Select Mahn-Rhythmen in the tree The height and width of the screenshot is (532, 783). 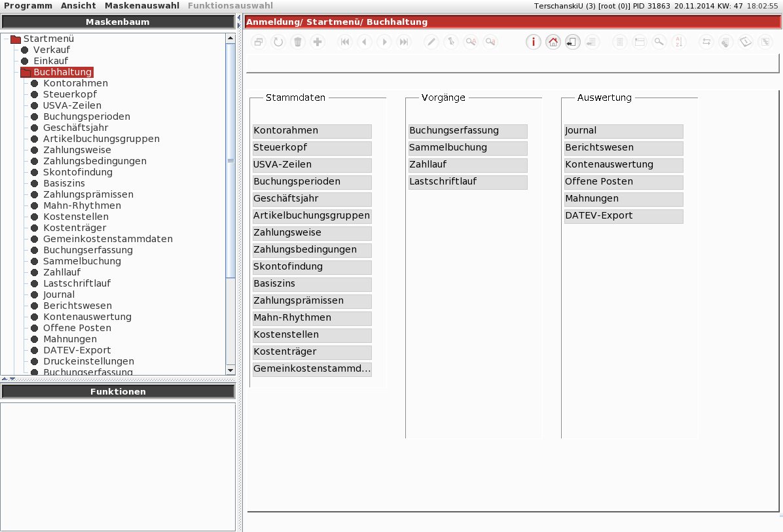click(x=82, y=205)
